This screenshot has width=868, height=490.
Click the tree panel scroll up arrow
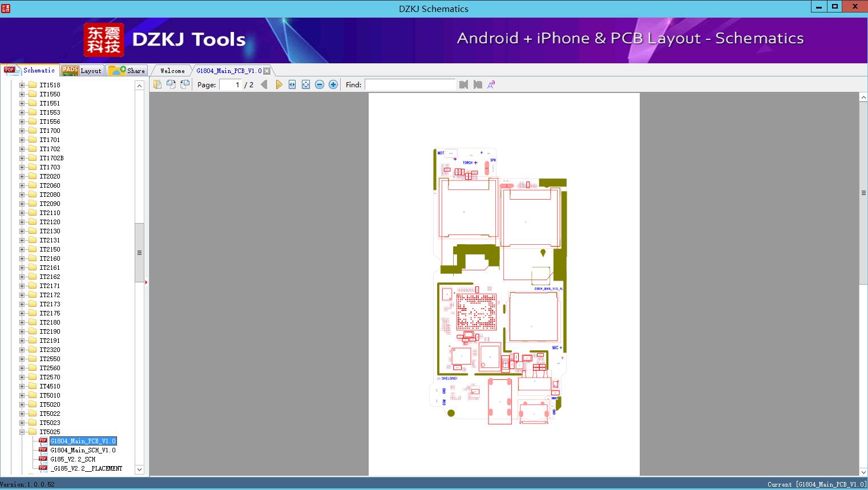point(139,86)
